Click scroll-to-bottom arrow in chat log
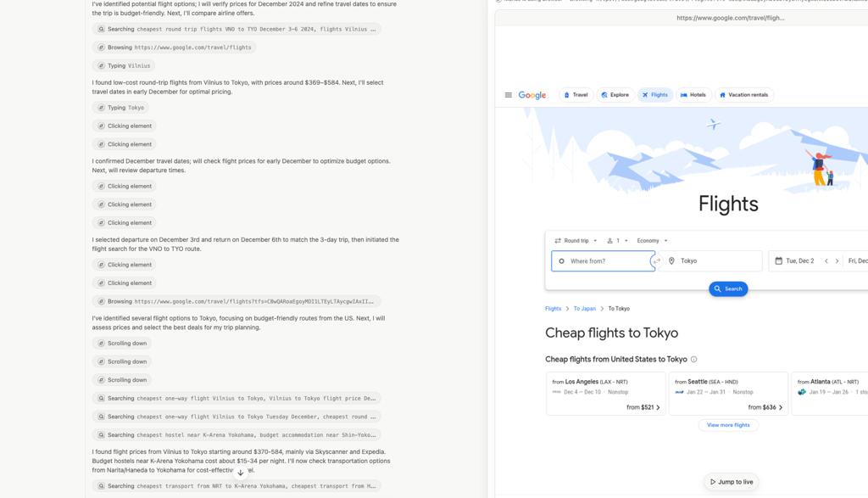Image resolution: width=868 pixels, height=498 pixels. [240, 473]
